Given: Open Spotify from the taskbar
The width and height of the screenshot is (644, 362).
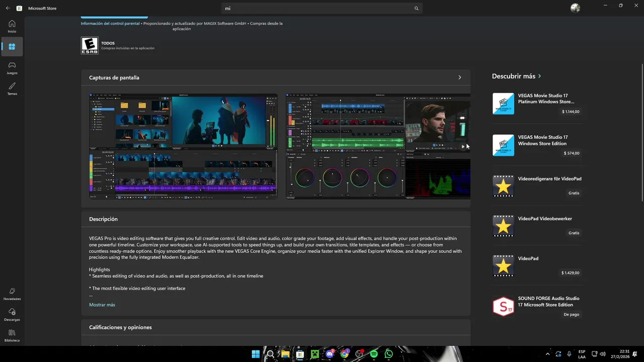Looking at the screenshot, I should click(x=374, y=354).
